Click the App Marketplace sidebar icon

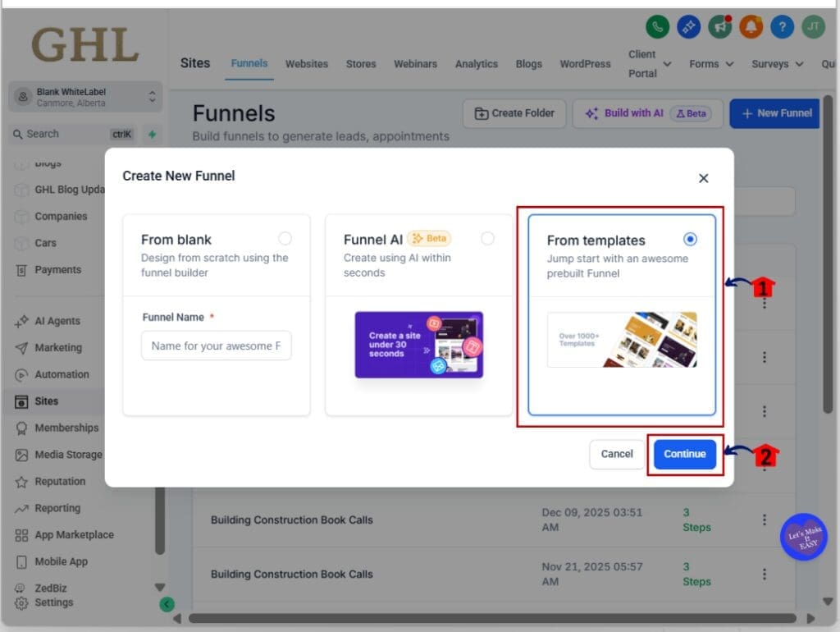73,534
